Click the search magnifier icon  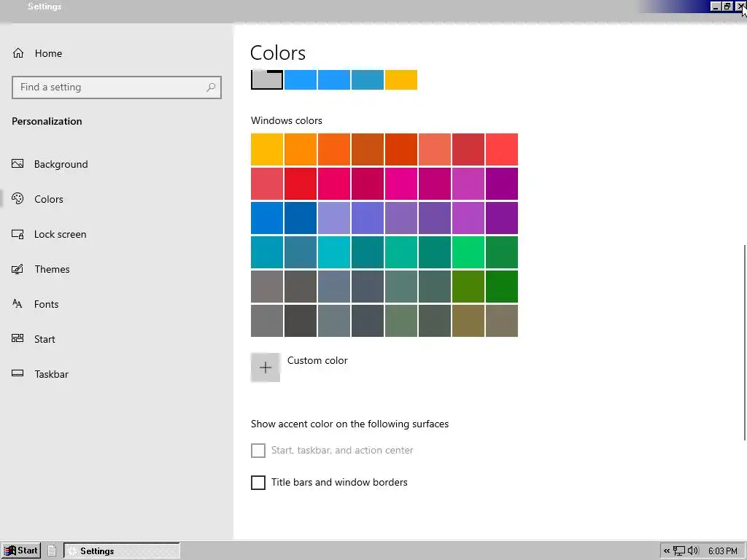point(211,87)
